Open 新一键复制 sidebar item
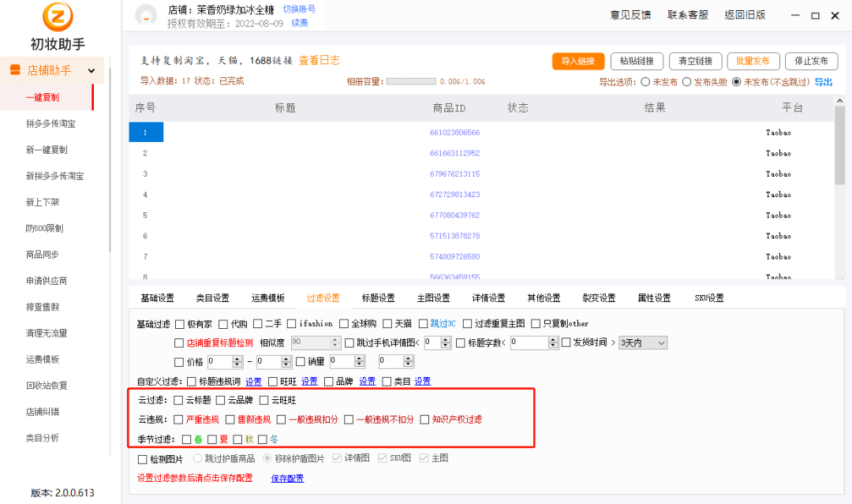 (x=47, y=149)
